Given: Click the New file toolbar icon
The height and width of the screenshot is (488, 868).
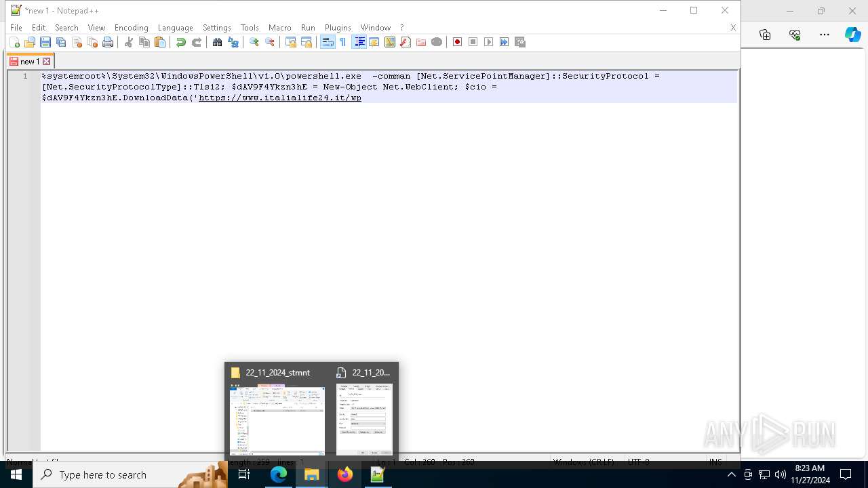Looking at the screenshot, I should coord(14,42).
